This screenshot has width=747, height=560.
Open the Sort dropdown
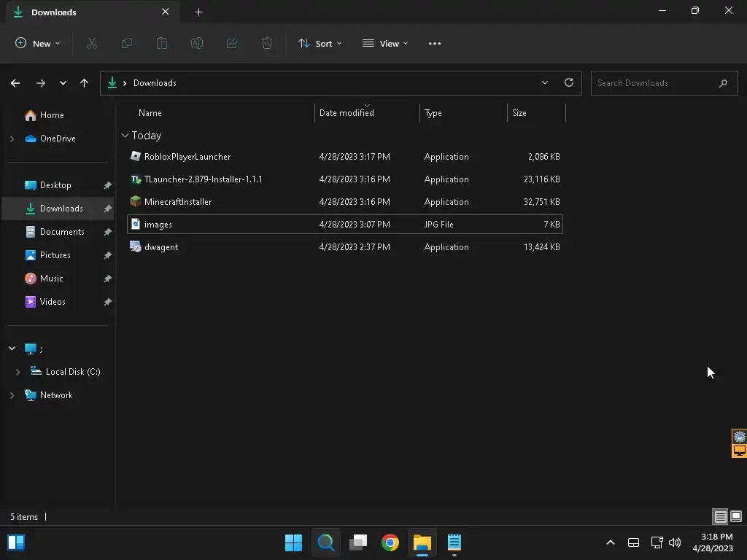pyautogui.click(x=320, y=43)
